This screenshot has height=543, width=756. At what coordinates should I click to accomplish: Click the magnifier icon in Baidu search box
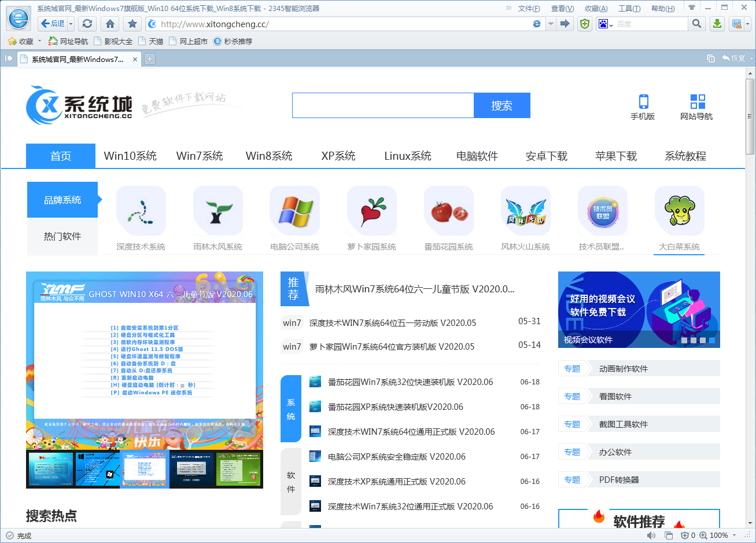(696, 24)
